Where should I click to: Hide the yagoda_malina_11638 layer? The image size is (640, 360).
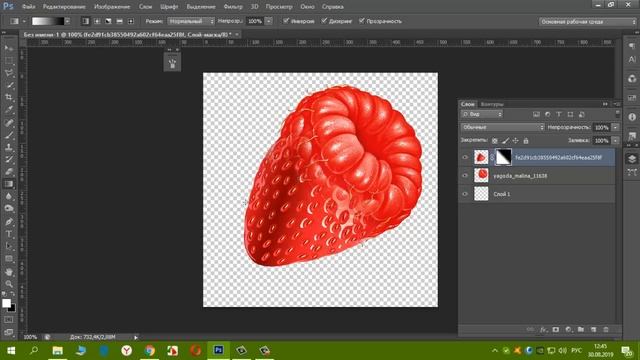coord(465,176)
